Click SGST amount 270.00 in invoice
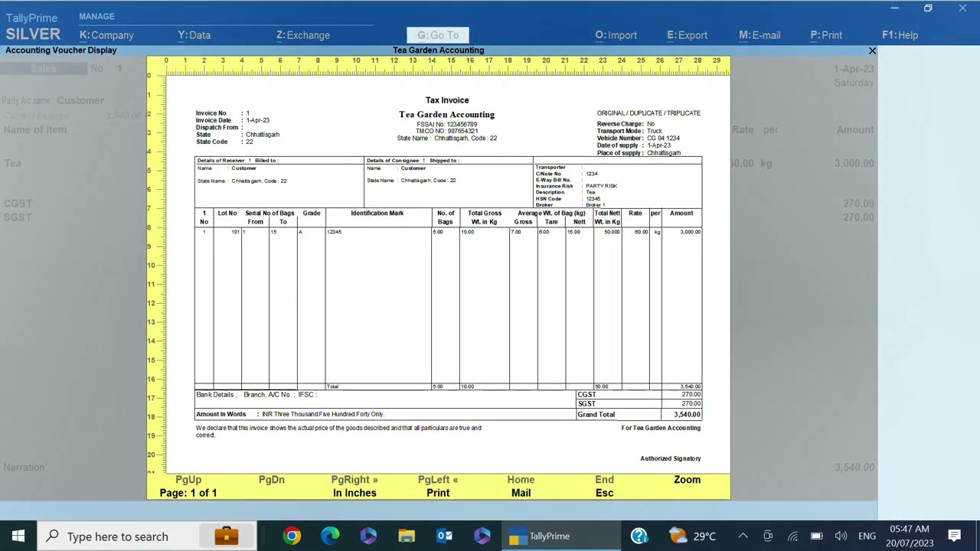 (x=691, y=404)
